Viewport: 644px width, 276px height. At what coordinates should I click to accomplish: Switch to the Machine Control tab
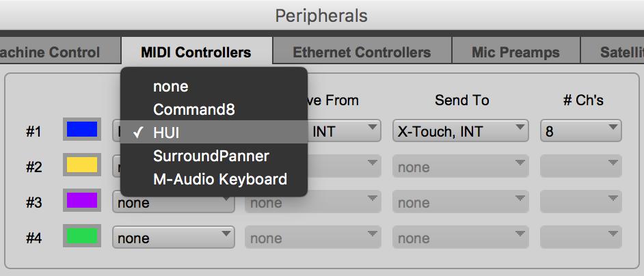(x=60, y=52)
